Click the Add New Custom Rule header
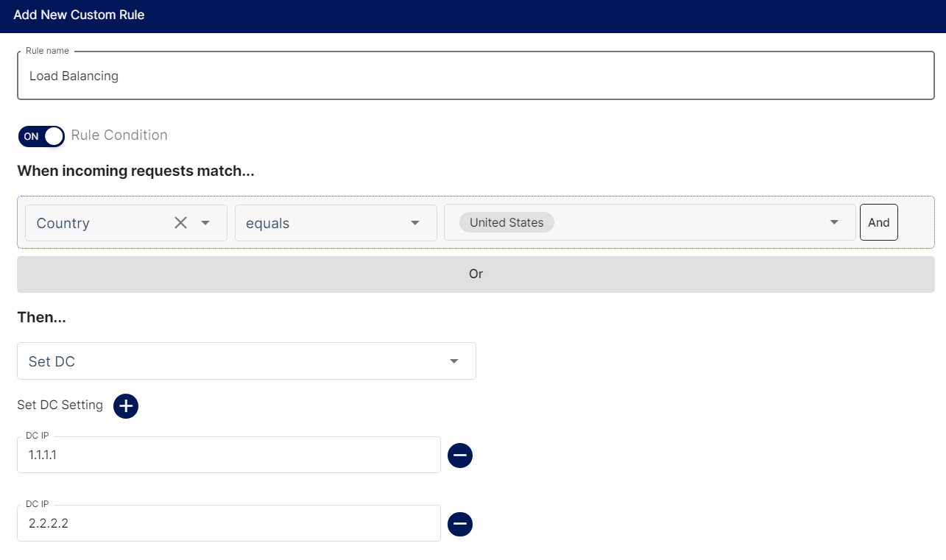The width and height of the screenshot is (946, 560). 79,15
